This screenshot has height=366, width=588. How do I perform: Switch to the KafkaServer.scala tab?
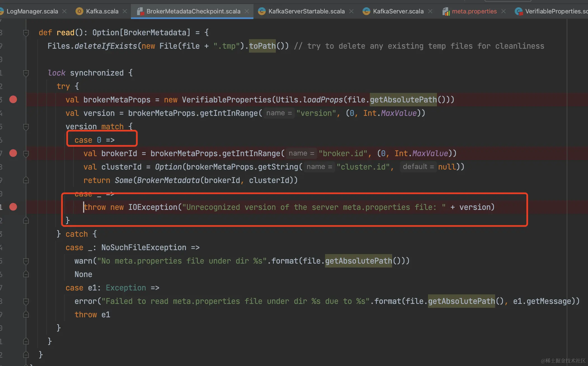[398, 11]
